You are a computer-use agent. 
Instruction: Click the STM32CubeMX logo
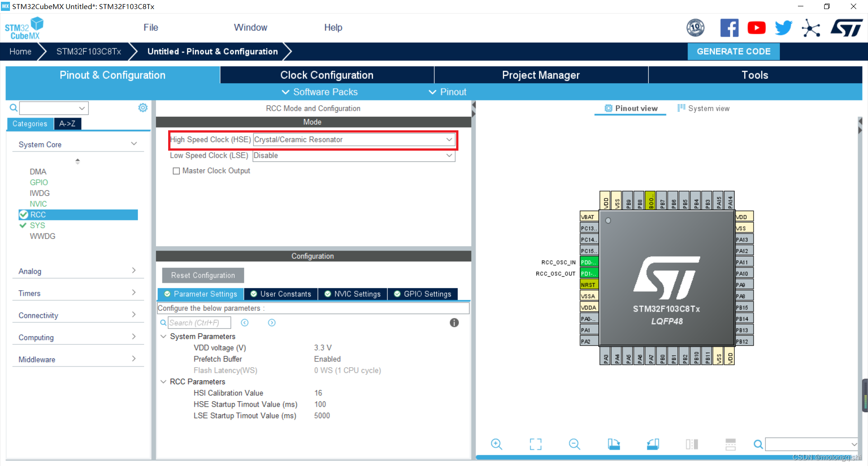tap(24, 28)
